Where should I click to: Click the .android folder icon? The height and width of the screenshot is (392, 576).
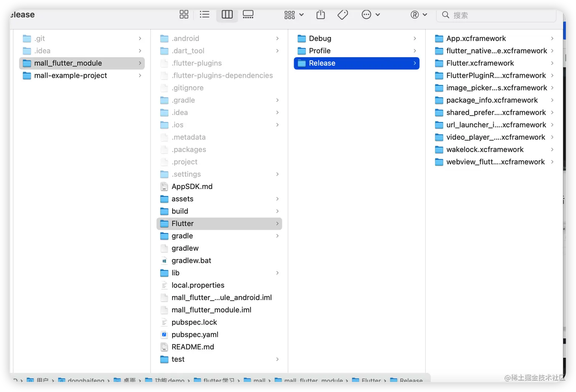coord(164,38)
